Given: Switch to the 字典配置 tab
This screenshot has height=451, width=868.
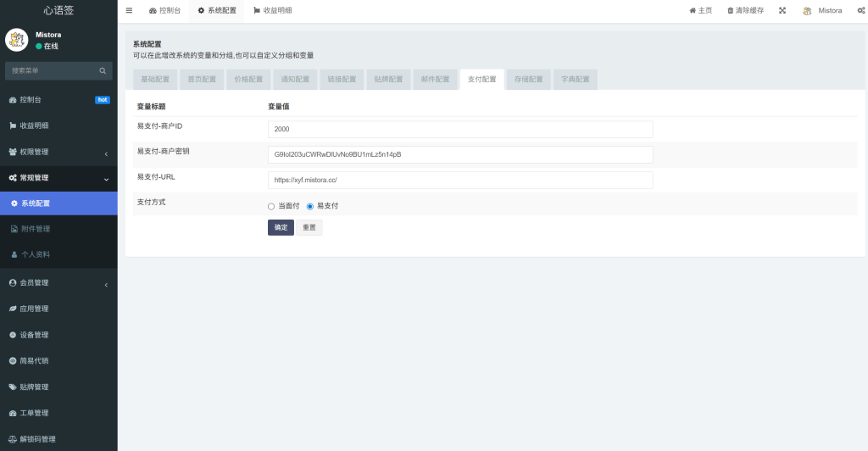Looking at the screenshot, I should pyautogui.click(x=576, y=79).
